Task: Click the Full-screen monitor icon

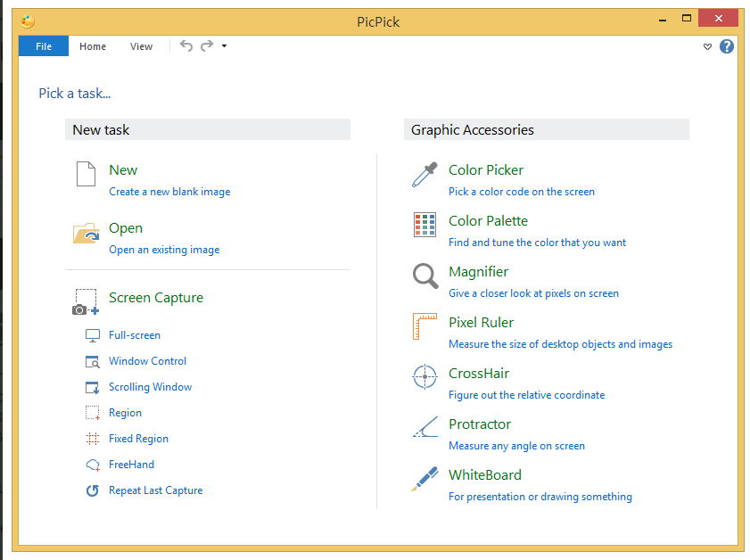Action: coord(93,335)
